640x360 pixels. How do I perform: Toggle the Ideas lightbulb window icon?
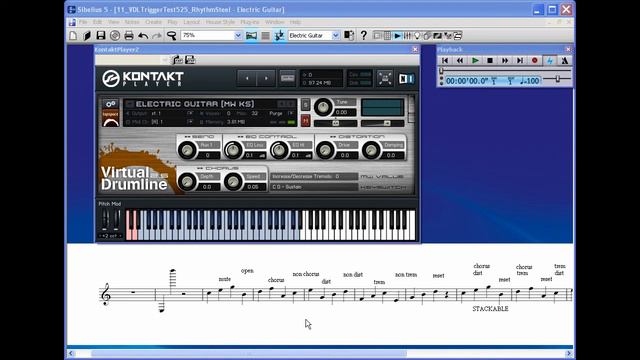[x=417, y=36]
